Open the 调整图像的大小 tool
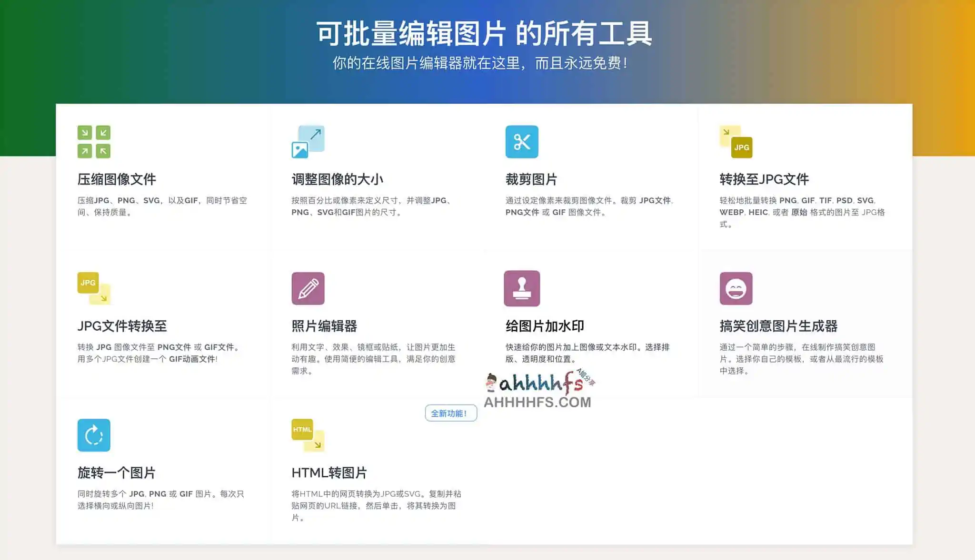This screenshot has height=560, width=975. click(338, 179)
